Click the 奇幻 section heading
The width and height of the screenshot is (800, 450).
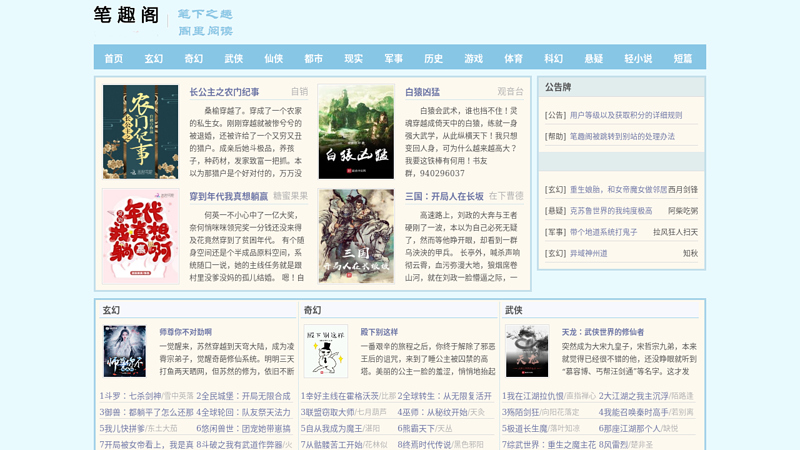312,310
